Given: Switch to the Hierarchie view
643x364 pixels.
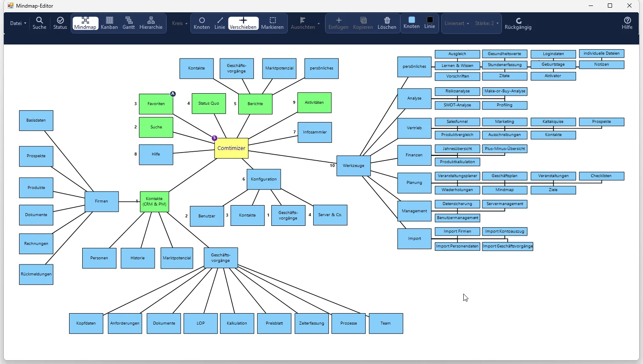Looking at the screenshot, I should (151, 23).
